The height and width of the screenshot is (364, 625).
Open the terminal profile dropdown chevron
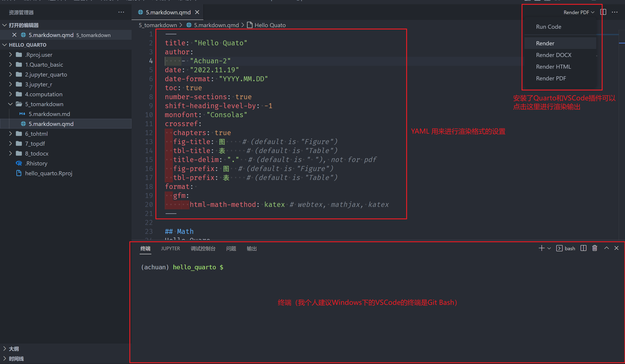tap(549, 248)
